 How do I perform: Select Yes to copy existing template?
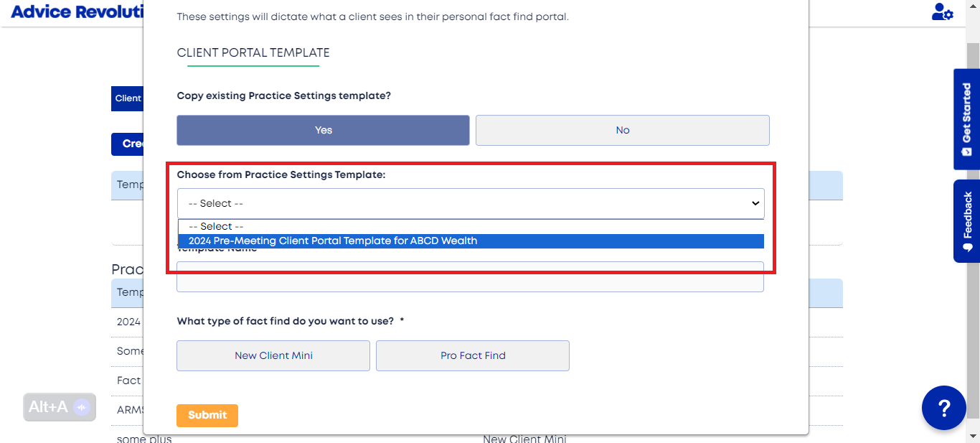click(324, 130)
